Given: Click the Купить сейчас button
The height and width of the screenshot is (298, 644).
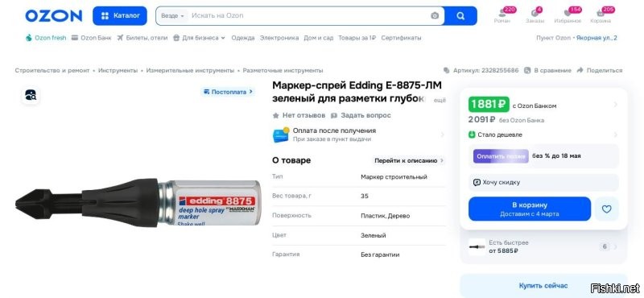Looking at the screenshot, I should pos(543,285).
